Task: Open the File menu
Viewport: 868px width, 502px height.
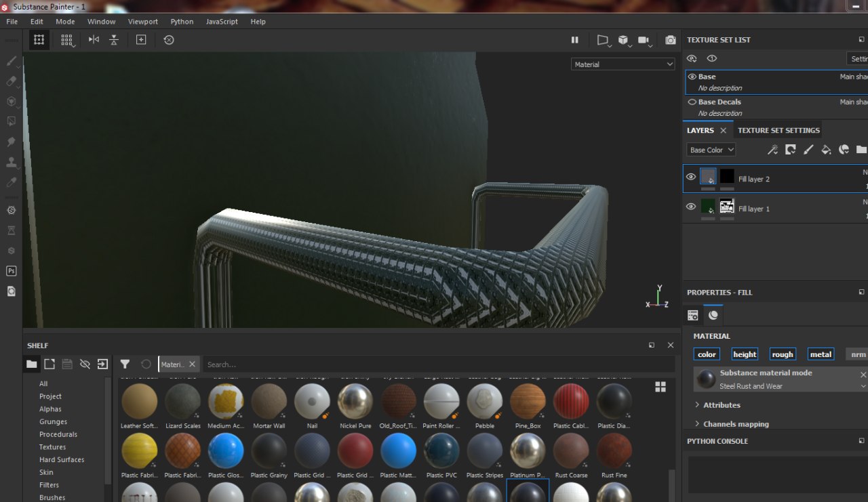Action: pyautogui.click(x=12, y=22)
